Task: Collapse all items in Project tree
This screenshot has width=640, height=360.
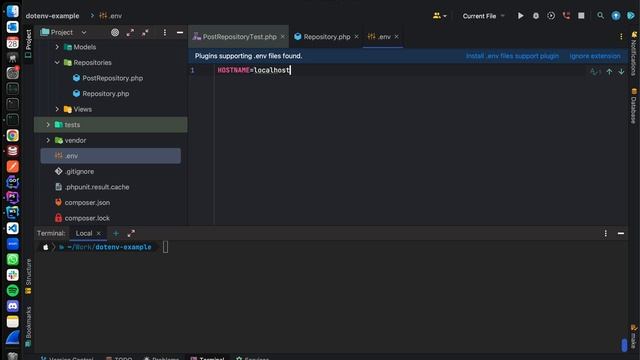Action: (x=145, y=32)
